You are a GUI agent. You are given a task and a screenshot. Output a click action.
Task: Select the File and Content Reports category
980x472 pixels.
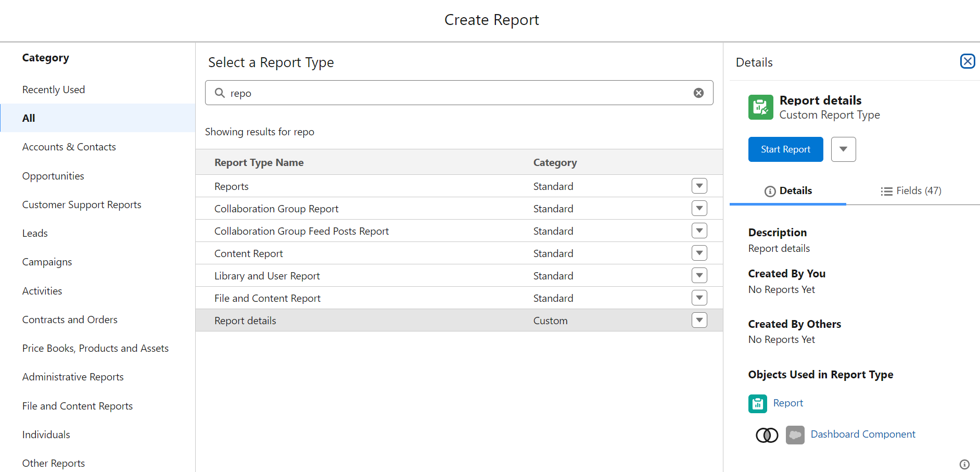coord(98,406)
